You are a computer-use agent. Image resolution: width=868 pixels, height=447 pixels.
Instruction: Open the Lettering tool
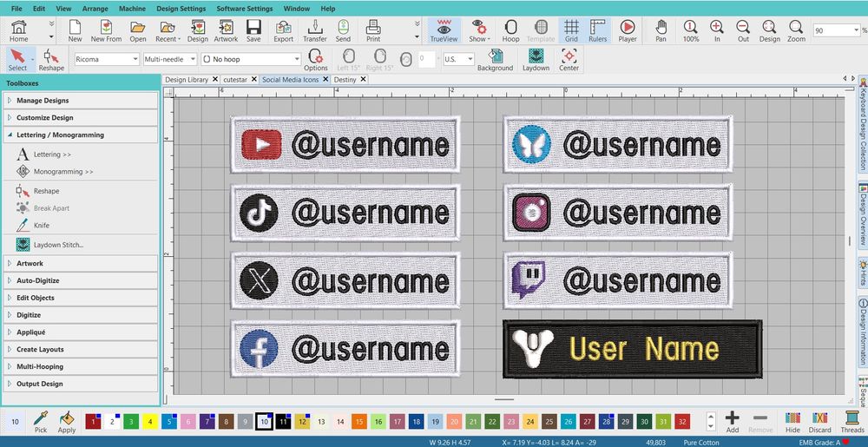point(44,154)
